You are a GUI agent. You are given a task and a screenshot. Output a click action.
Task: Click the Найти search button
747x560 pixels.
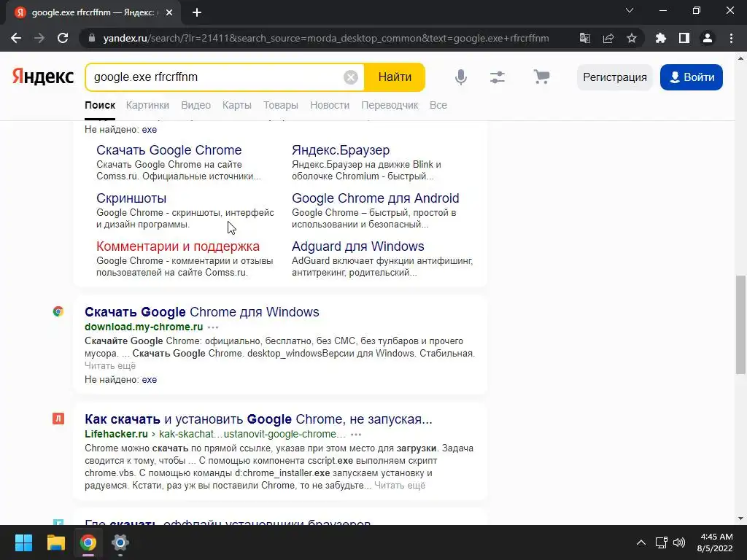tap(395, 77)
